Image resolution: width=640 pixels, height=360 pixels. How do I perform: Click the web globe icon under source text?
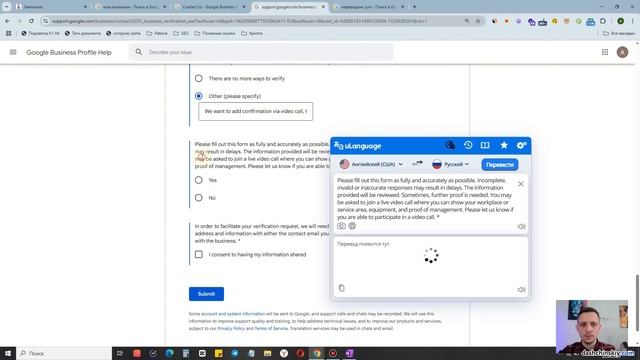pyautogui.click(x=352, y=226)
